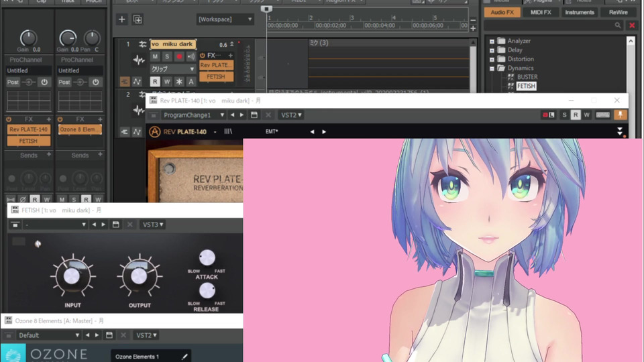Save preset in Rev PLATE-140 window
Viewport: 644px width, 362px height.
pyautogui.click(x=254, y=115)
